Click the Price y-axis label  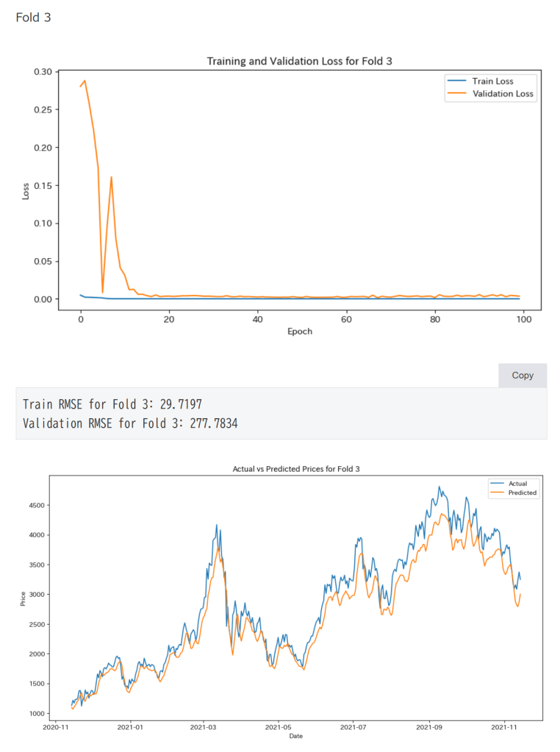tap(24, 600)
